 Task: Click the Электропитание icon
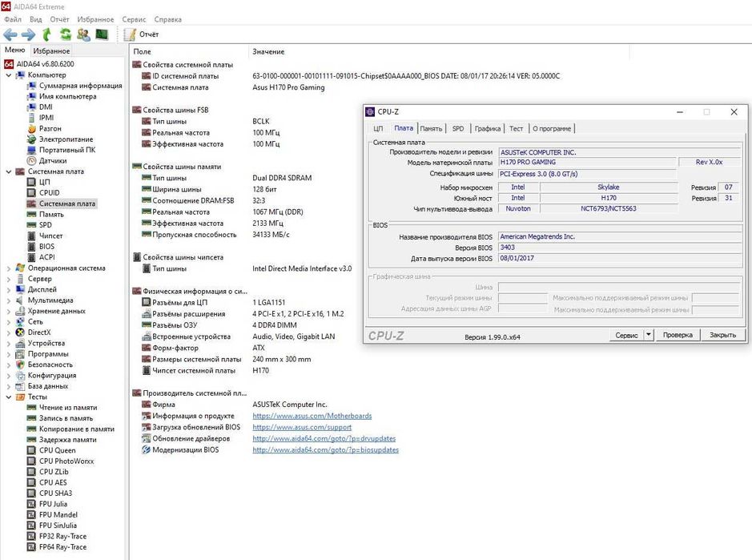coord(32,139)
